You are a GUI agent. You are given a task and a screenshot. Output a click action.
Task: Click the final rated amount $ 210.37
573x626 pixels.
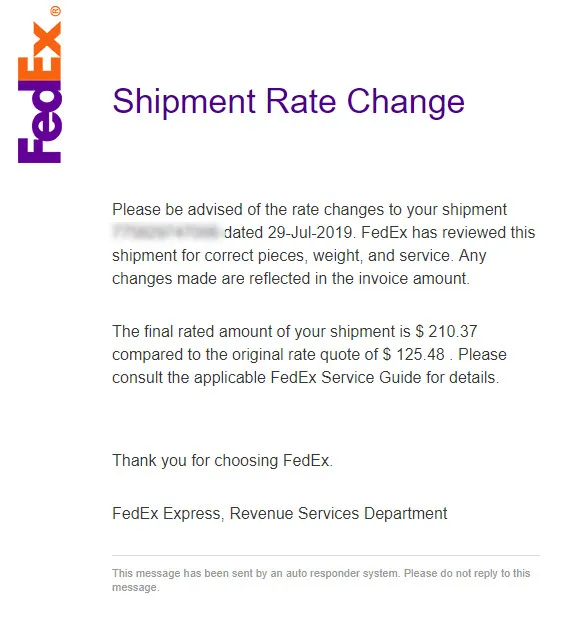pos(446,331)
